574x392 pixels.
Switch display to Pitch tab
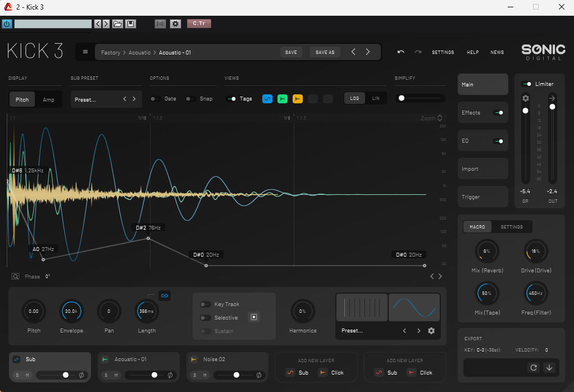coord(22,99)
